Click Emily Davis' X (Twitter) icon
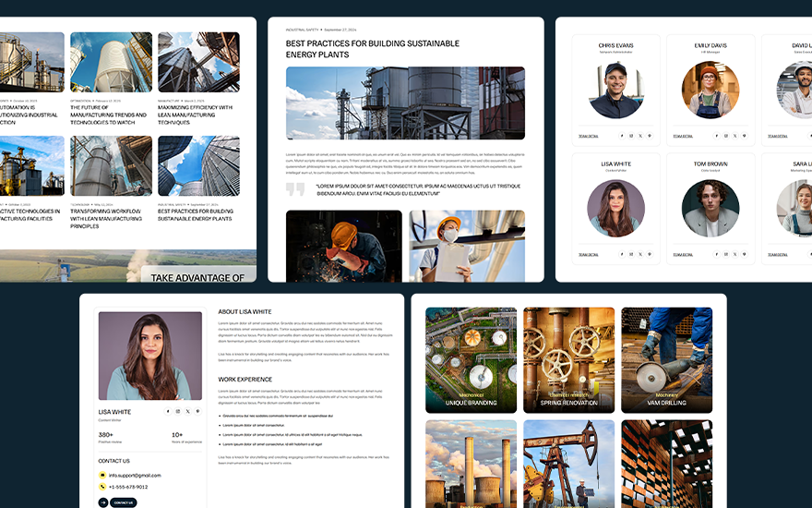 point(735,136)
